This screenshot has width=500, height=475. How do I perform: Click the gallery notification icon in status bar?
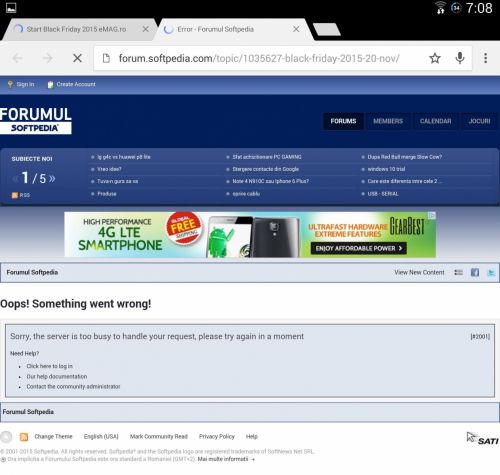point(11,8)
